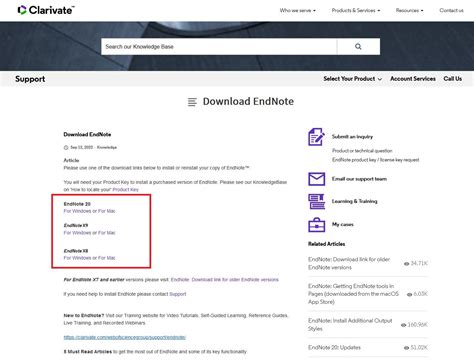
Task: Click the Learning & Training books icon
Action: (x=316, y=201)
